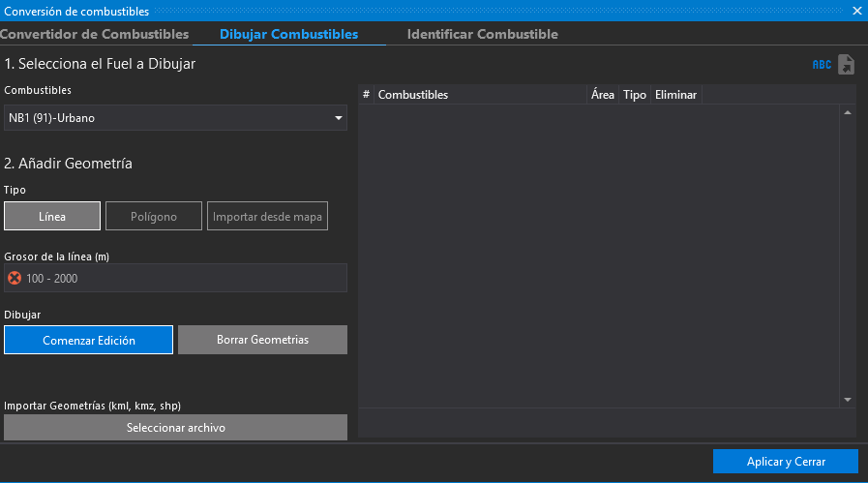Click the Borrar Geometrias button
The image size is (868, 483).
click(x=262, y=340)
